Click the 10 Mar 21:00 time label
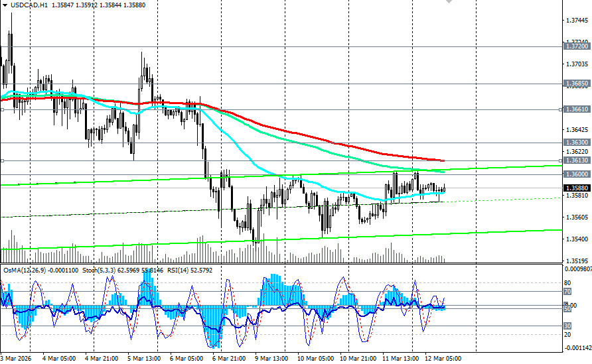 [x=358, y=358]
